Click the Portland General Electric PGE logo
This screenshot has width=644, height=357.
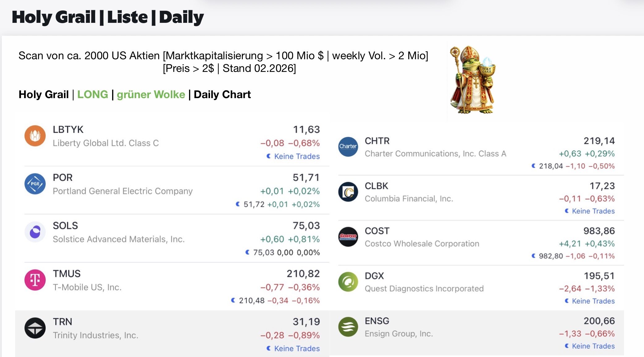(x=35, y=184)
